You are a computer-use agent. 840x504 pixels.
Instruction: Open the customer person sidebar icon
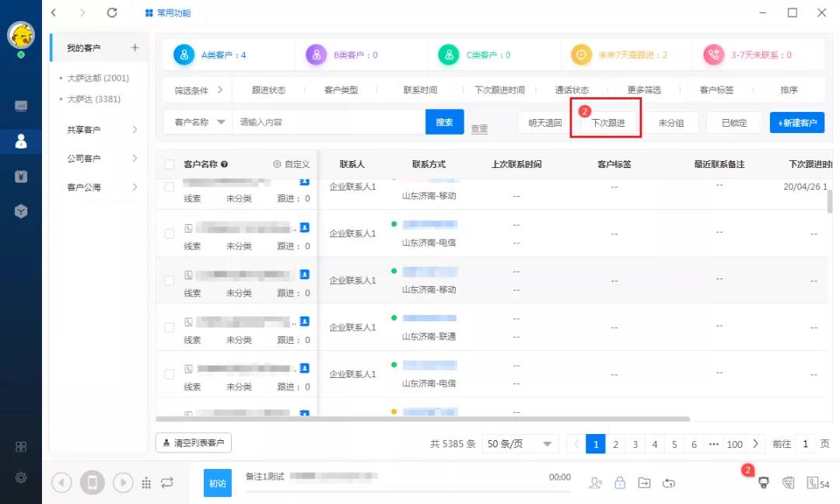pos(21,142)
